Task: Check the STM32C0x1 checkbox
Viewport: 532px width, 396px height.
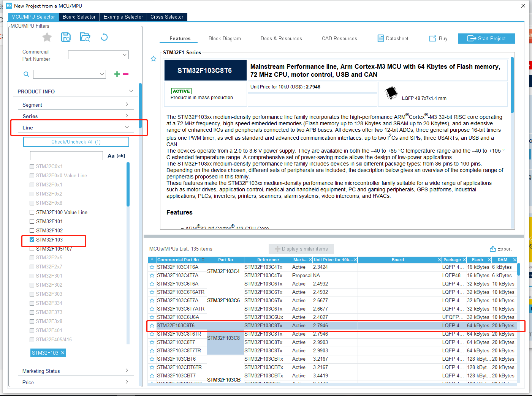Action: click(32, 166)
